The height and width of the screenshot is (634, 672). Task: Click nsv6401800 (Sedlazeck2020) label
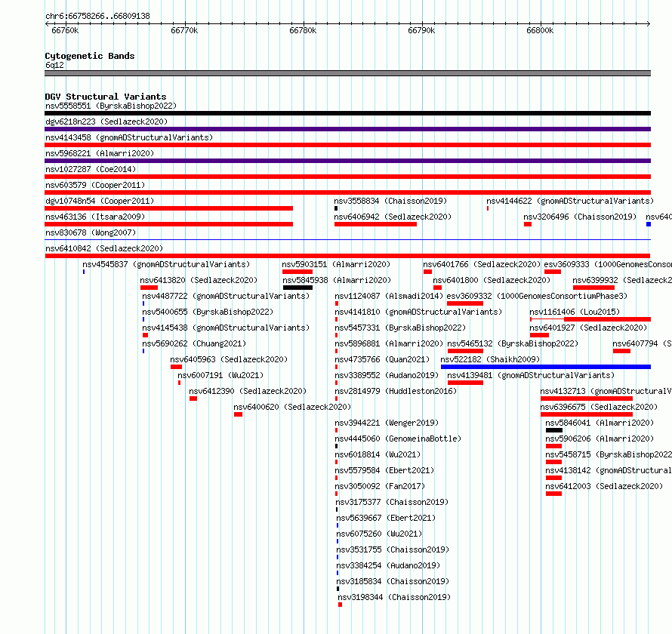tap(492, 280)
